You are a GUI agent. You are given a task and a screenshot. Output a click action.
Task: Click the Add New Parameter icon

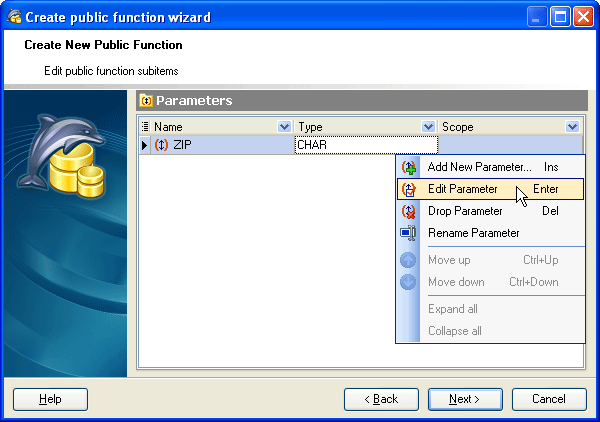408,167
